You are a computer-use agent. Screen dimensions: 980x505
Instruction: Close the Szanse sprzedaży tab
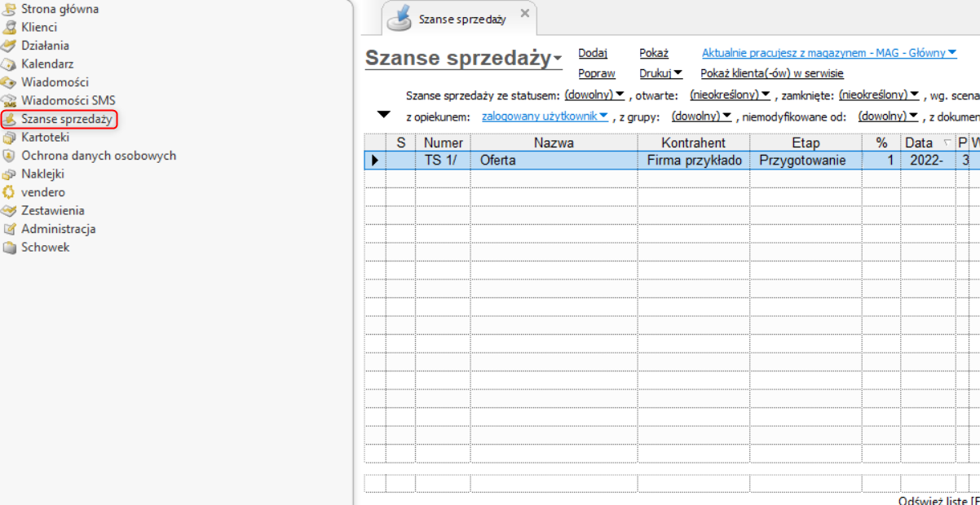pos(524,13)
